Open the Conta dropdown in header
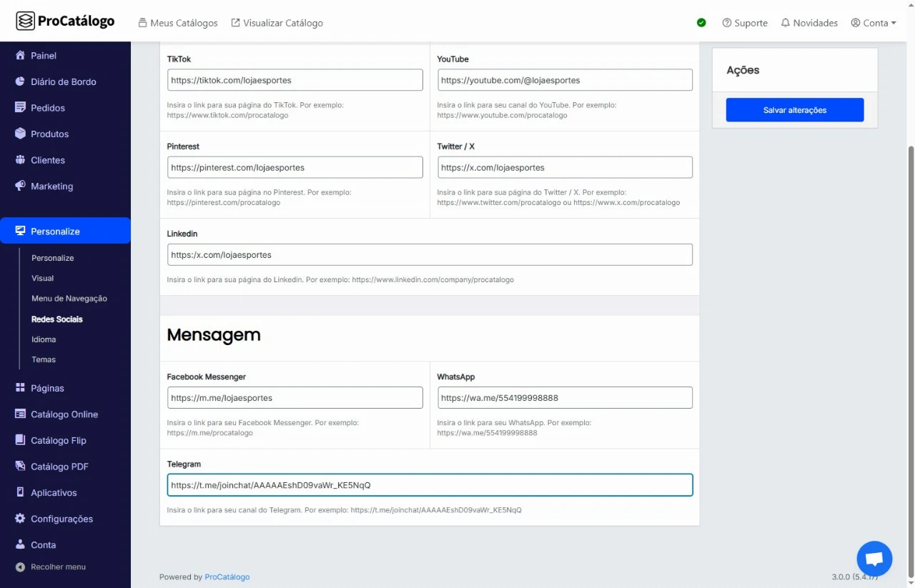Image resolution: width=915 pixels, height=588 pixels. click(x=874, y=23)
